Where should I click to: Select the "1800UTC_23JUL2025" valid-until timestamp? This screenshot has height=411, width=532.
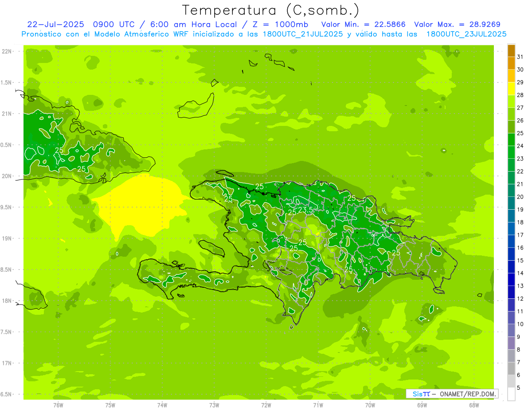466,34
